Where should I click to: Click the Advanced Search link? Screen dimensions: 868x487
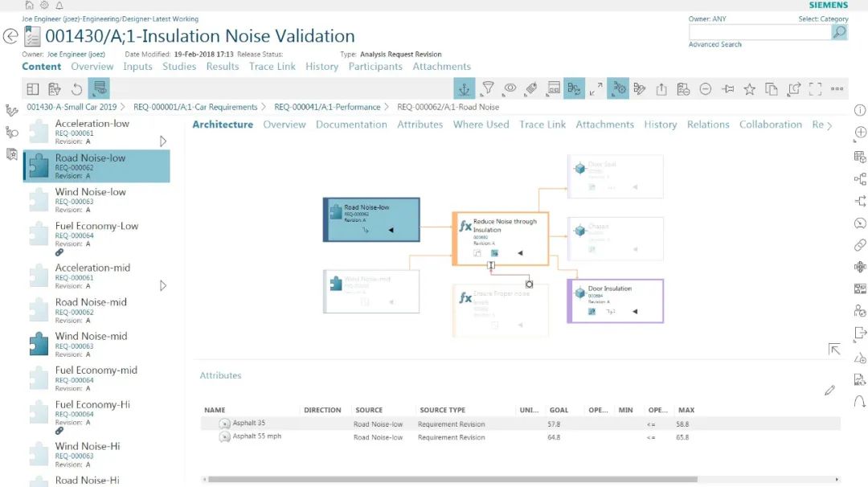(x=714, y=45)
